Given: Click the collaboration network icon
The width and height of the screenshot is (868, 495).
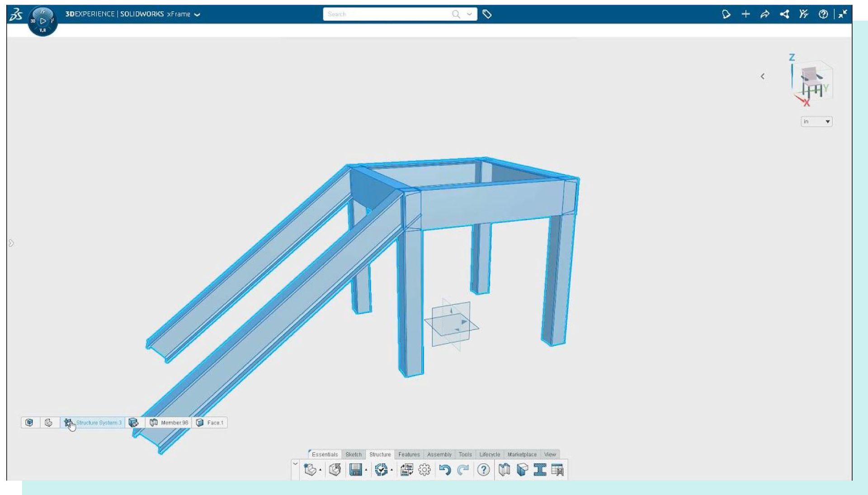Looking at the screenshot, I should click(x=784, y=14).
